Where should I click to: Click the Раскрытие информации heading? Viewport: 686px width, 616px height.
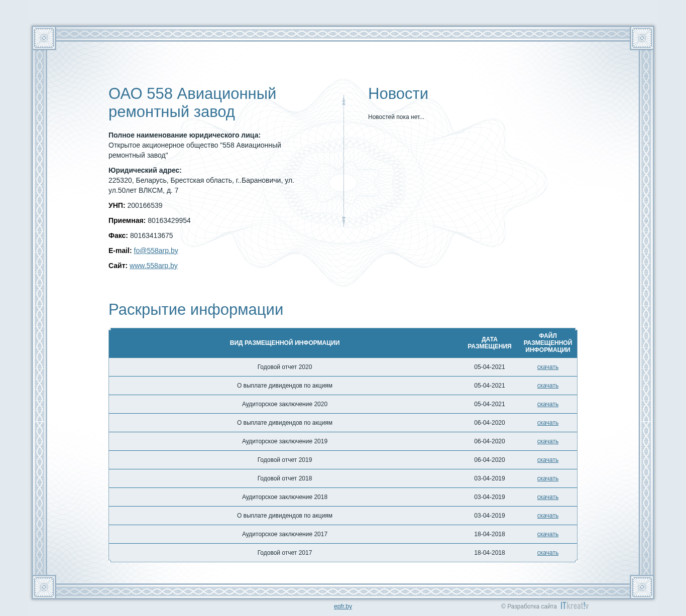196,310
